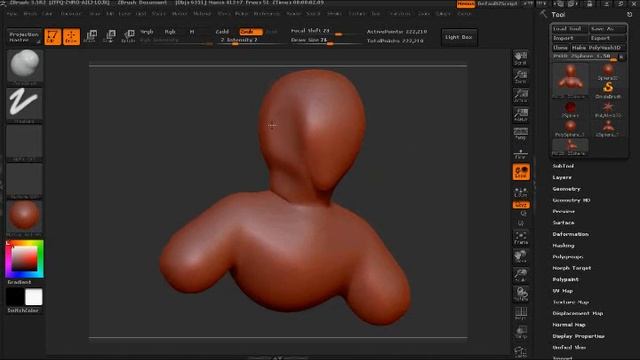Screen dimensions: 640x360
Task: Click the Tool palette refresh icon
Action: (x=629, y=14)
